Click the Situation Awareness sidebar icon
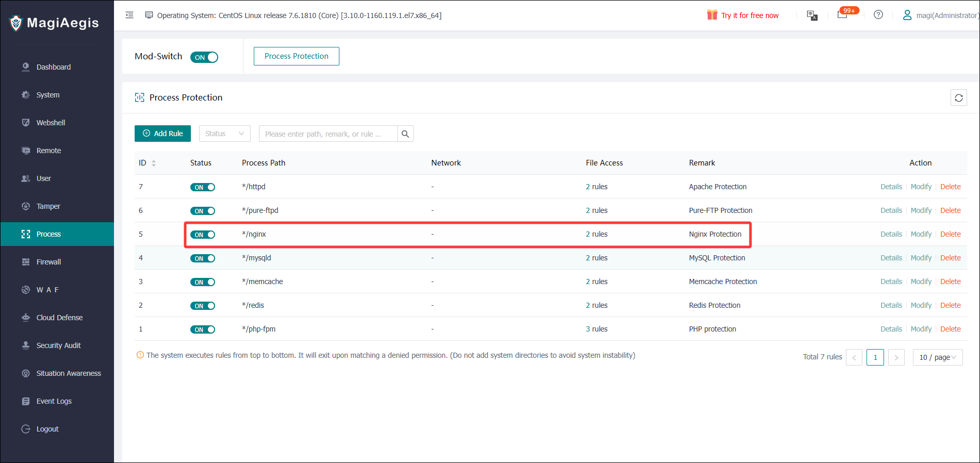The image size is (980, 463). click(x=26, y=373)
